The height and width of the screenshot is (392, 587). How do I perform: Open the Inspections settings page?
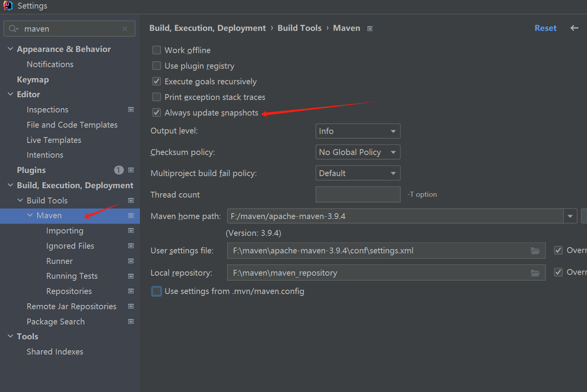47,110
